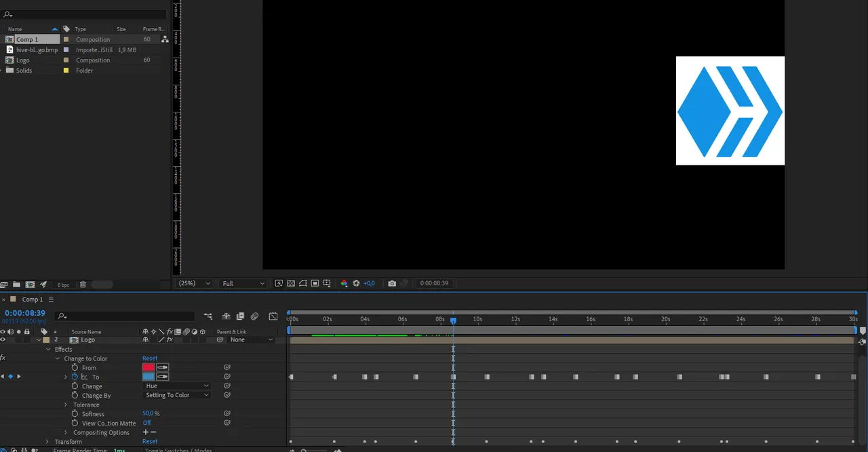Toggle the stopwatch for Change By property
Image resolution: width=868 pixels, height=452 pixels.
(x=75, y=395)
